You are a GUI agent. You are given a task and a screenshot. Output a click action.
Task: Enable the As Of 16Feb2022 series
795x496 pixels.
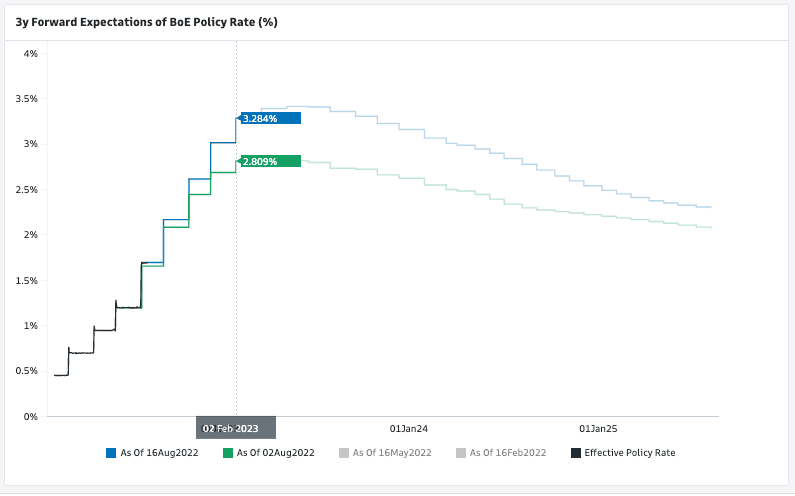[508, 453]
